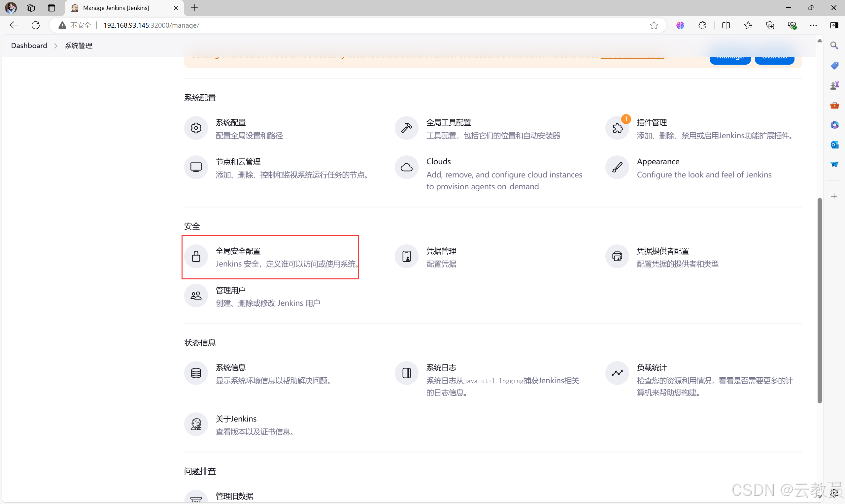Open Clouds link text
This screenshot has width=845, height=504.
[x=438, y=161]
